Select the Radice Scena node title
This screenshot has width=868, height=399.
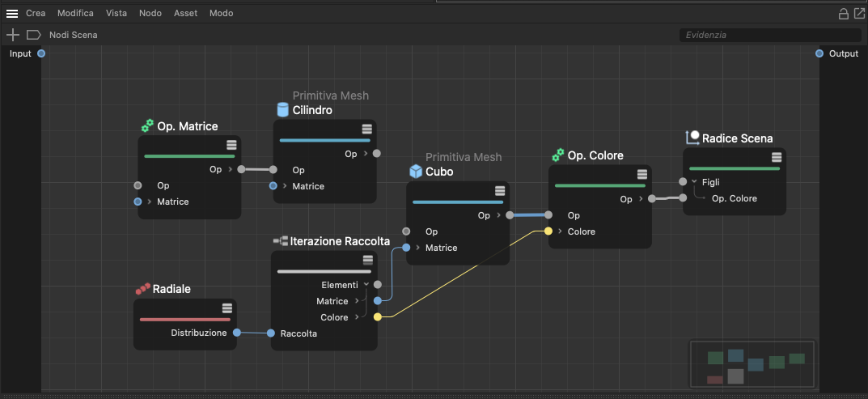[x=738, y=138]
